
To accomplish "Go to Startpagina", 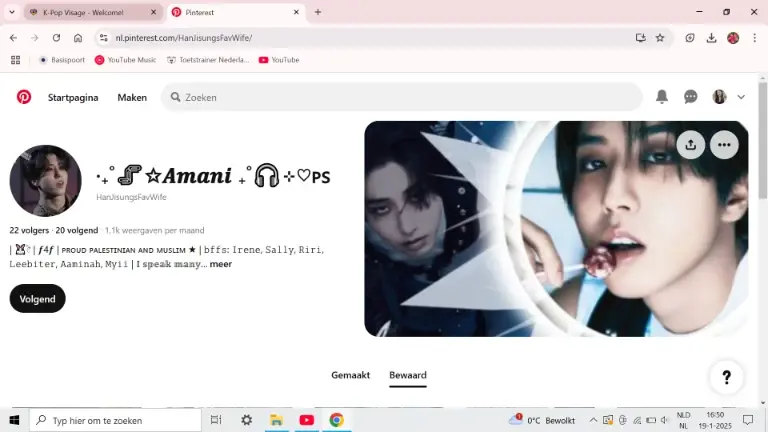I will coord(73,97).
